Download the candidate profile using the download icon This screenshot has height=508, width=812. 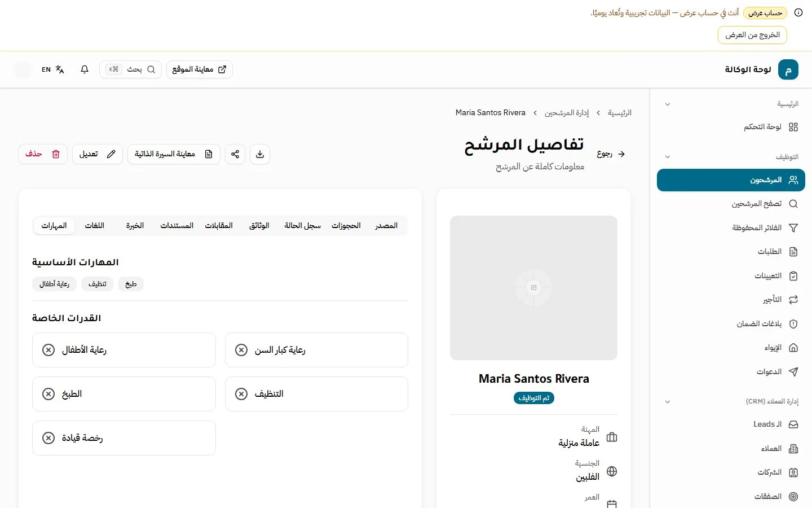tap(260, 154)
